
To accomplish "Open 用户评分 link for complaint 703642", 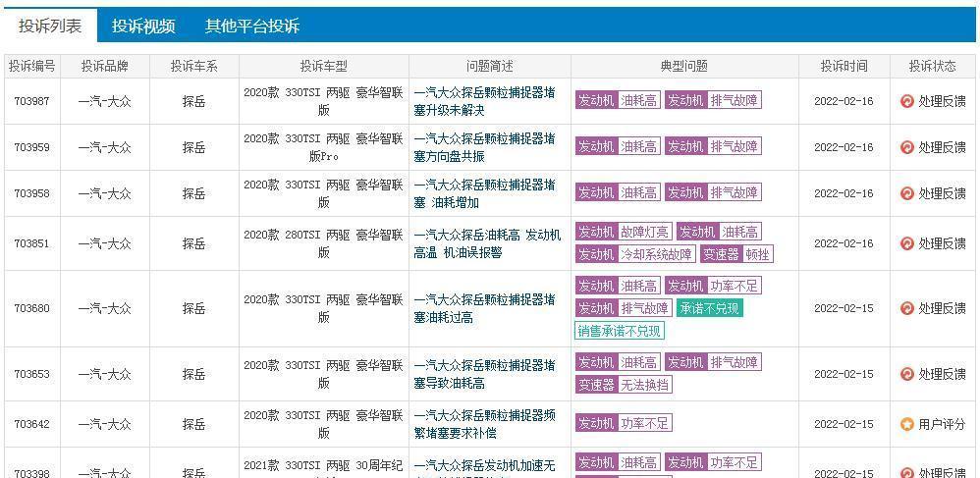I will (942, 424).
